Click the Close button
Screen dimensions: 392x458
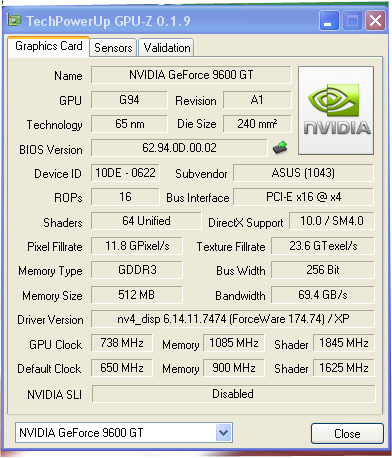(347, 433)
